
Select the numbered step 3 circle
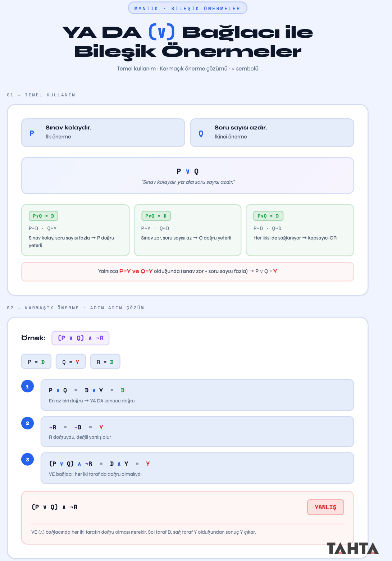pyautogui.click(x=27, y=460)
